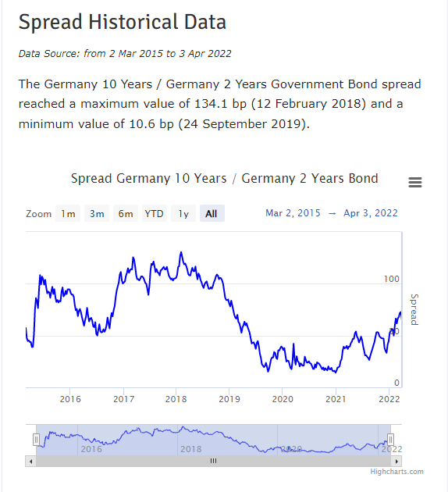Click the 2018 marker in the navigator
Image resolution: width=448 pixels, height=492 pixels.
pos(191,449)
